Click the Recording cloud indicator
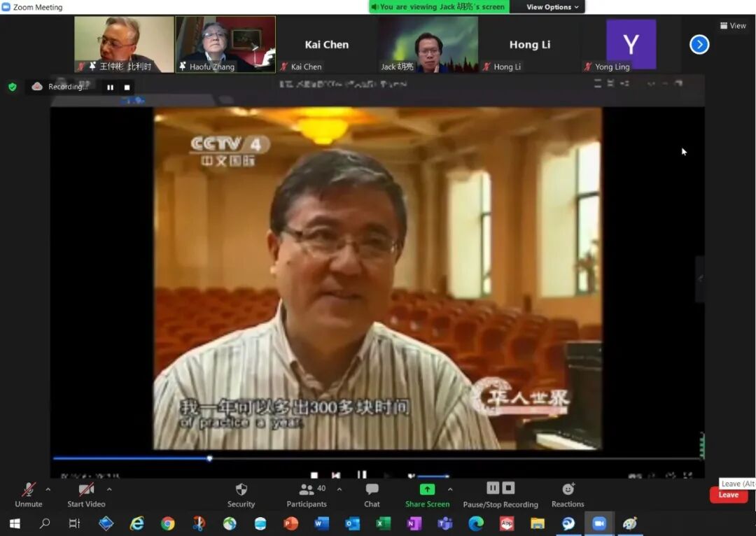 click(x=59, y=87)
